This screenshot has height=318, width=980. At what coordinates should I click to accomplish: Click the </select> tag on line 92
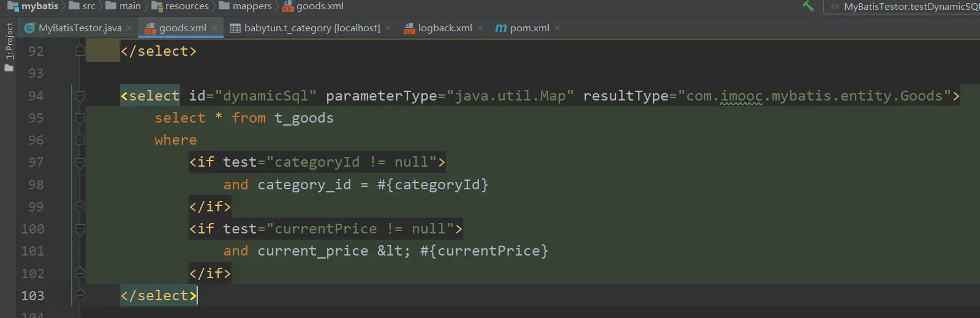[159, 51]
